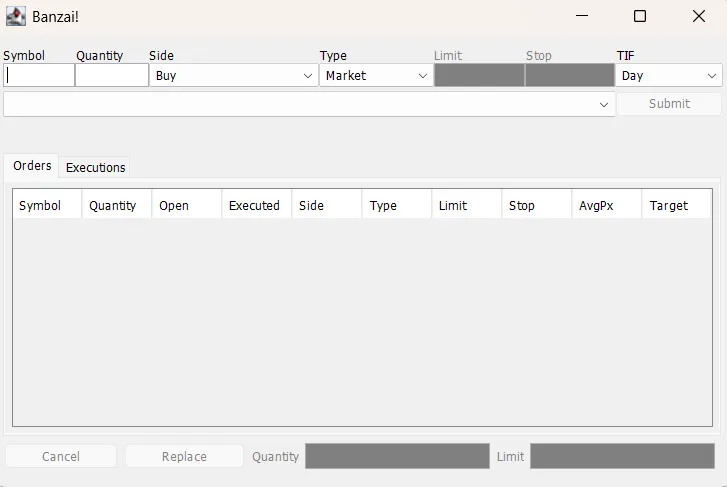Image resolution: width=727 pixels, height=487 pixels.
Task: Click the AvgPx column header
Action: coord(606,205)
